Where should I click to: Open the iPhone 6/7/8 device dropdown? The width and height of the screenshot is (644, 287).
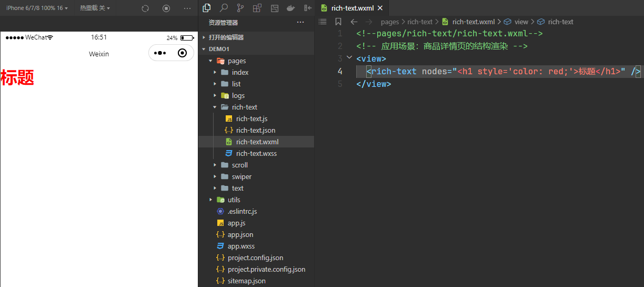pos(37,8)
